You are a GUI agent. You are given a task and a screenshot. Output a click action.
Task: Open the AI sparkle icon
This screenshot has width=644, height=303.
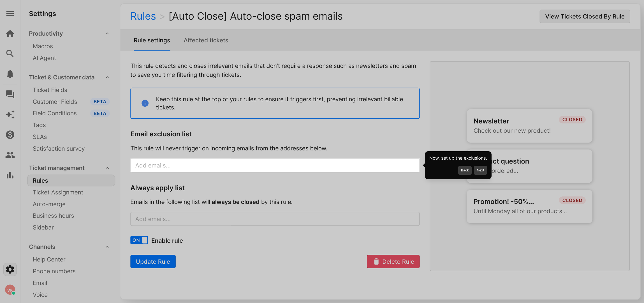click(x=10, y=114)
